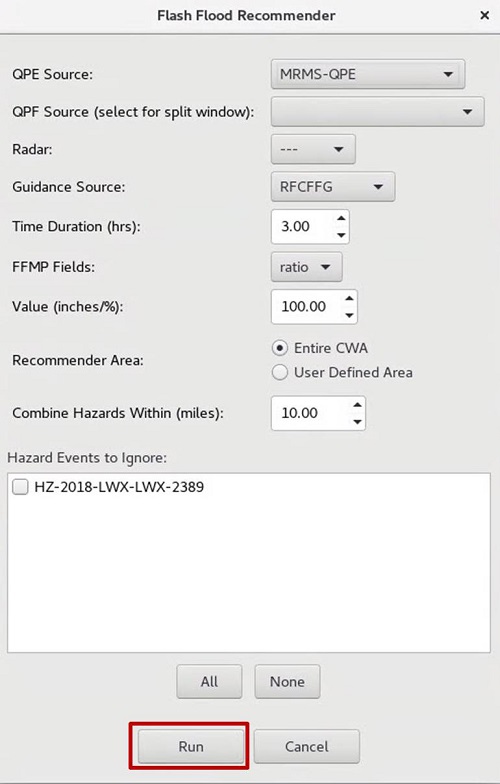Viewport: 500px width, 784px height.
Task: Open the Guidance Source RFCFFG dropdown
Action: tap(333, 186)
